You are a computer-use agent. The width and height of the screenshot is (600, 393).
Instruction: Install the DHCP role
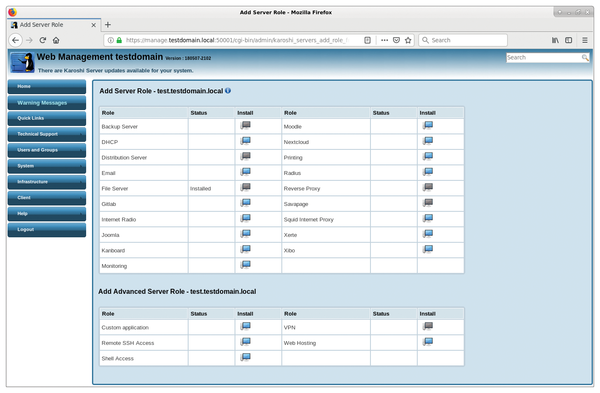pos(245,141)
